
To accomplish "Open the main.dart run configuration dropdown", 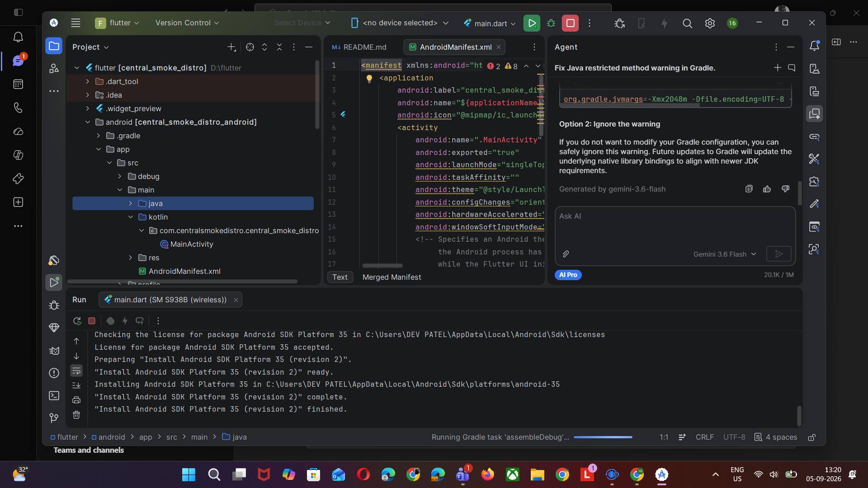I will click(490, 23).
